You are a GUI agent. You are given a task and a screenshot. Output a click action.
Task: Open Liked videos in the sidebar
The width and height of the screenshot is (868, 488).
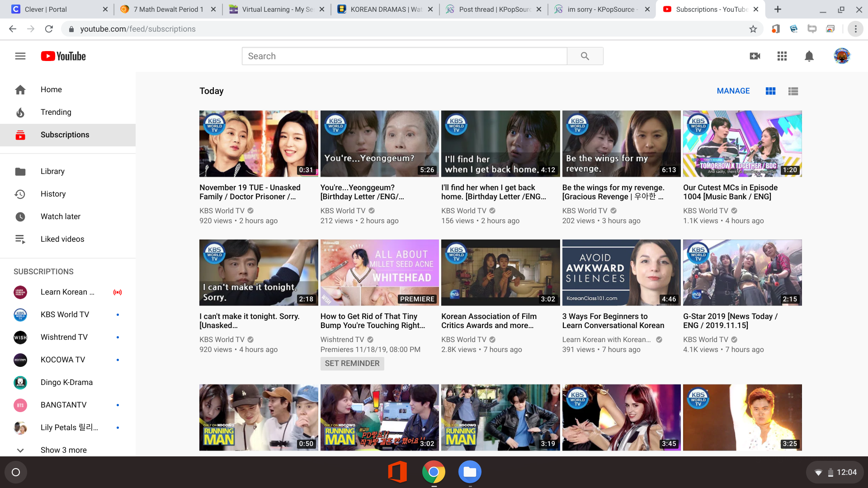coord(68,239)
